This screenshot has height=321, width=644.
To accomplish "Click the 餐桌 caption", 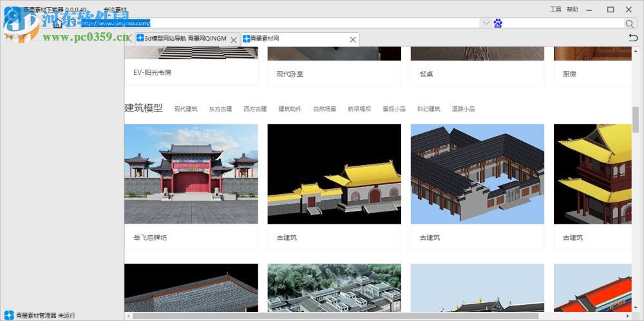I will 426,74.
